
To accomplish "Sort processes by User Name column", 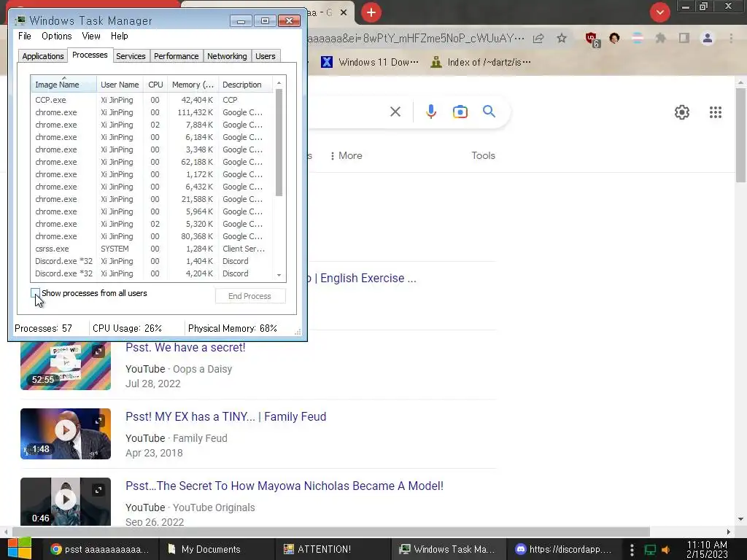I will pyautogui.click(x=120, y=85).
